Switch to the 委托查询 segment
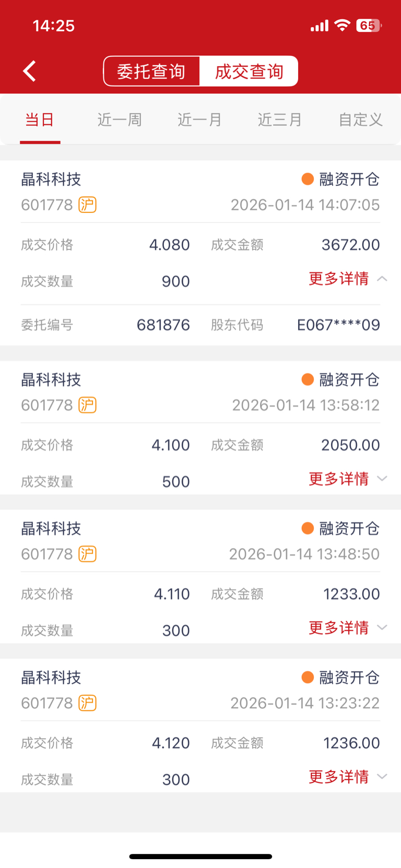Screen dimensions: 401x868 [x=151, y=71]
